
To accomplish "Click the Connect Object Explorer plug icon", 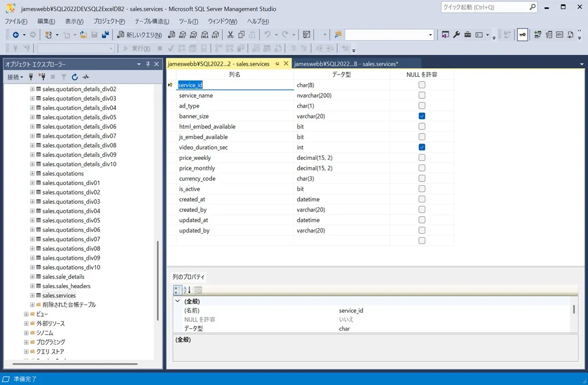I will (x=31, y=77).
